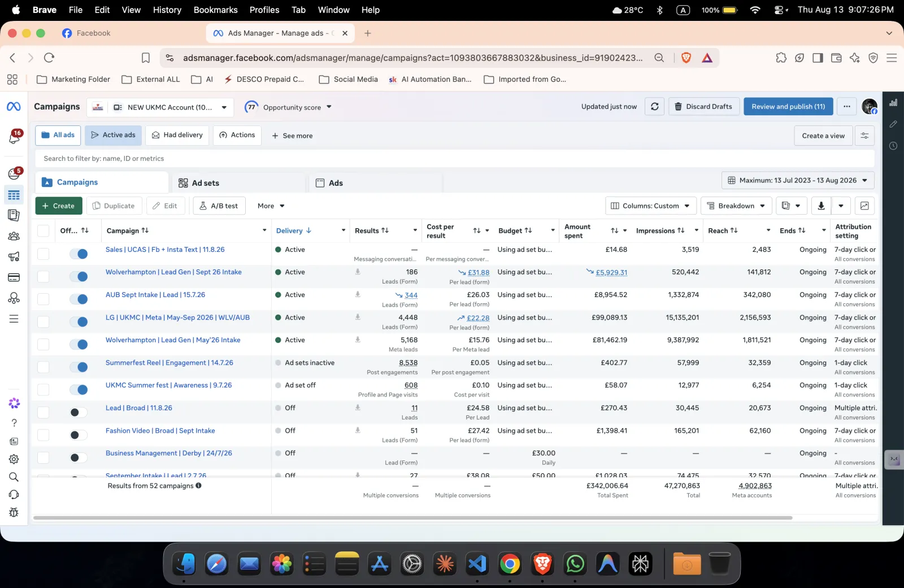Click the green Create button
Image resolution: width=904 pixels, height=588 pixels.
(59, 206)
